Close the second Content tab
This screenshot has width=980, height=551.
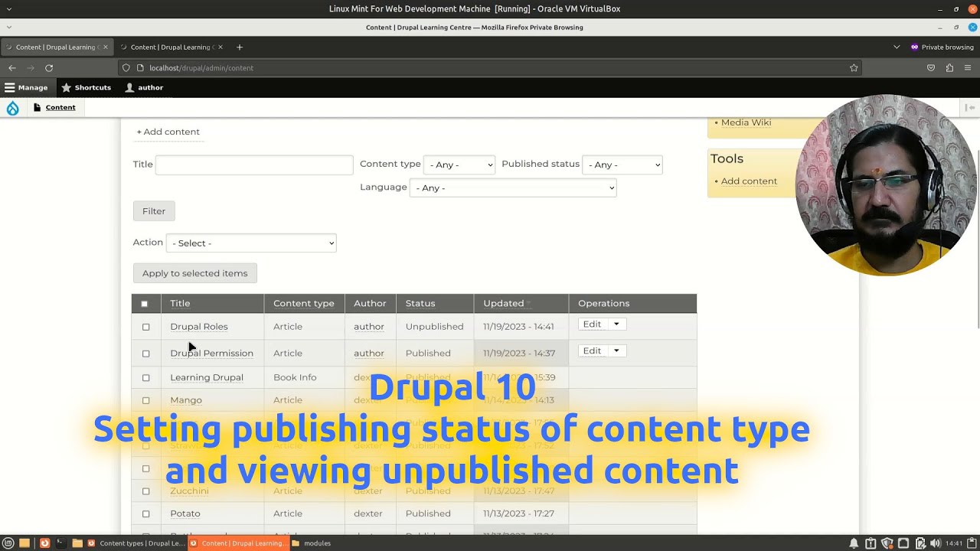(x=220, y=47)
